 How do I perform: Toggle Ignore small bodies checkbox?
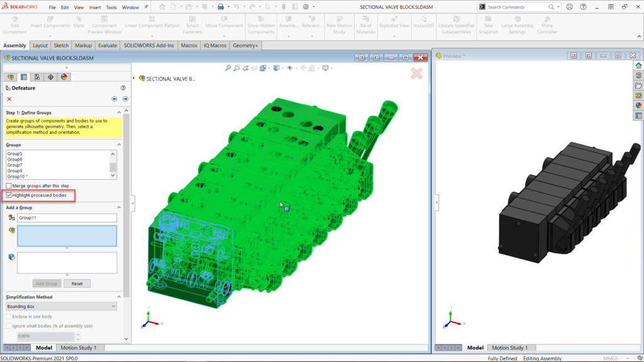[9, 326]
